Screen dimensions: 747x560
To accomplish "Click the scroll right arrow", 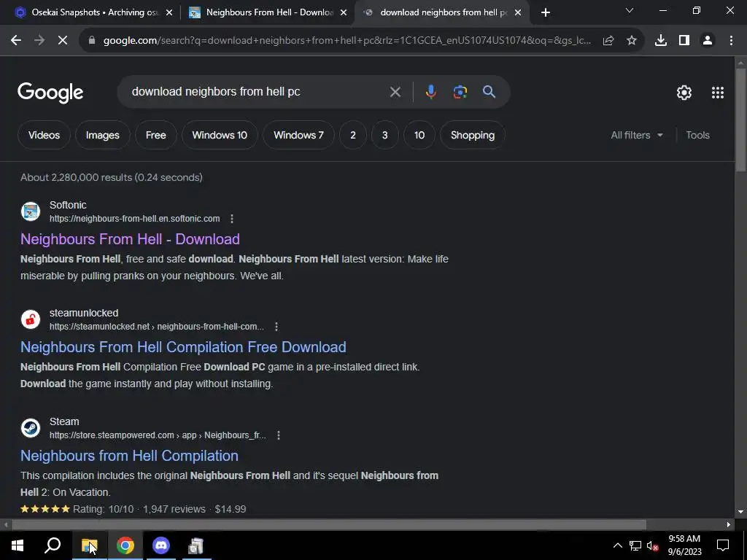I will click(x=729, y=525).
